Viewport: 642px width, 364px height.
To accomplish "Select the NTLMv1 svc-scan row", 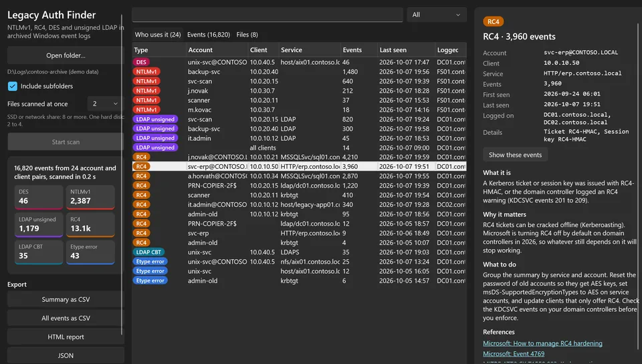I will tap(300, 81).
